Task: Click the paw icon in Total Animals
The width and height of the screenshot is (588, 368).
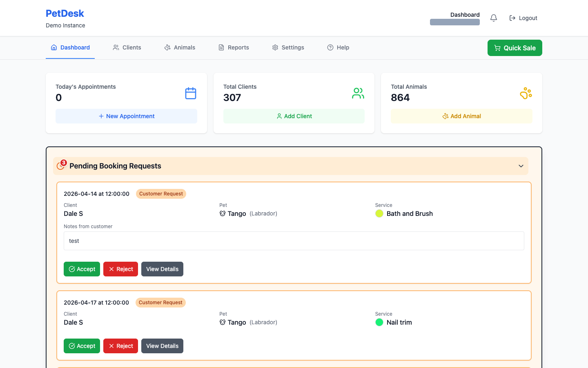Action: (526, 93)
